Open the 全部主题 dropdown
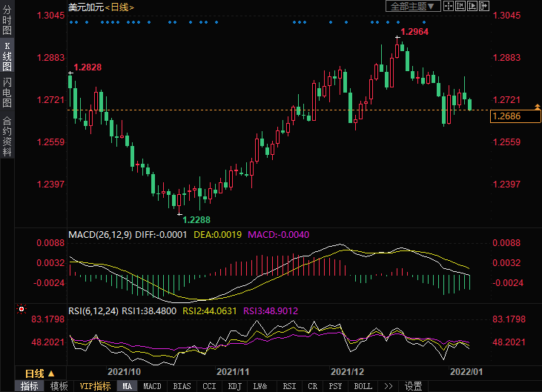The height and width of the screenshot is (392, 542). [414, 6]
